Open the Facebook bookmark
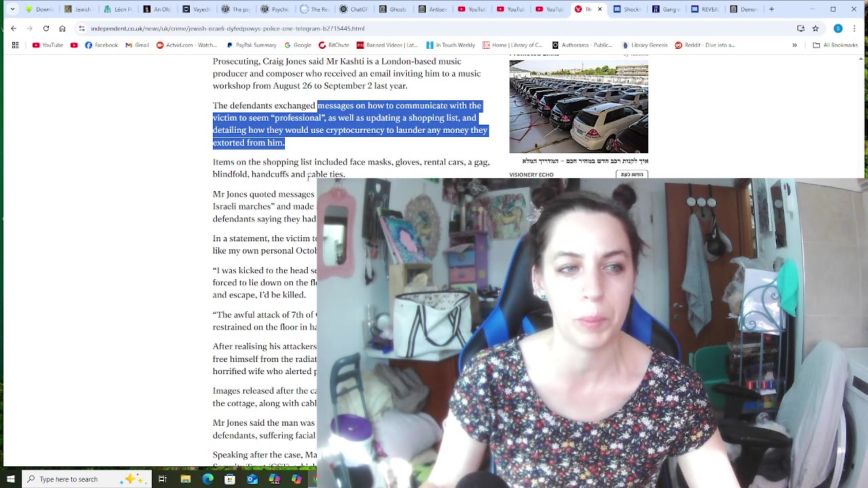 (x=101, y=45)
